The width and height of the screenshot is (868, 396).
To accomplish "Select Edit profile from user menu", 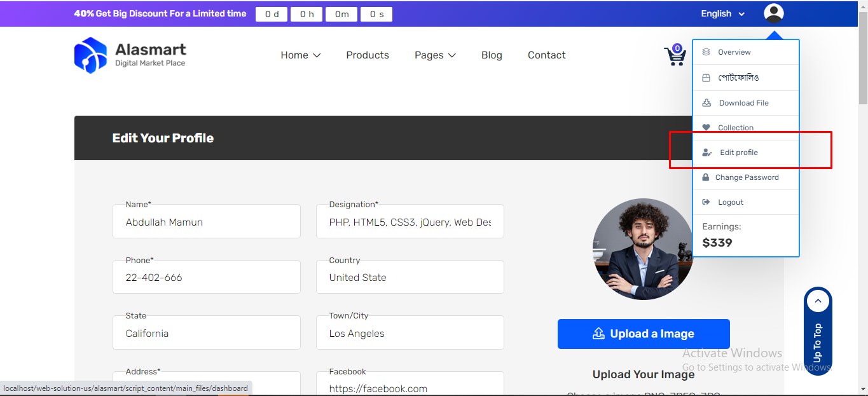I will [738, 153].
